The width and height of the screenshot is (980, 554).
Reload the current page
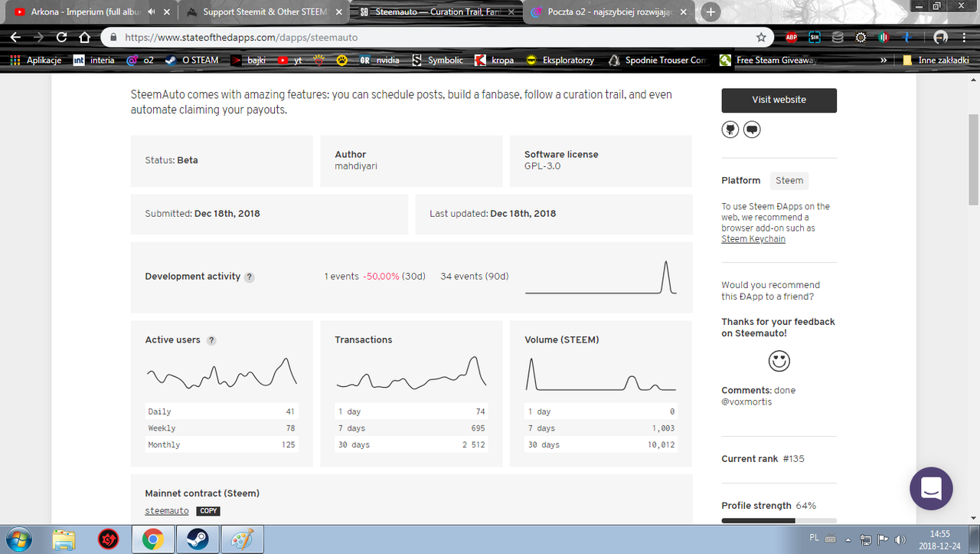pyautogui.click(x=61, y=37)
